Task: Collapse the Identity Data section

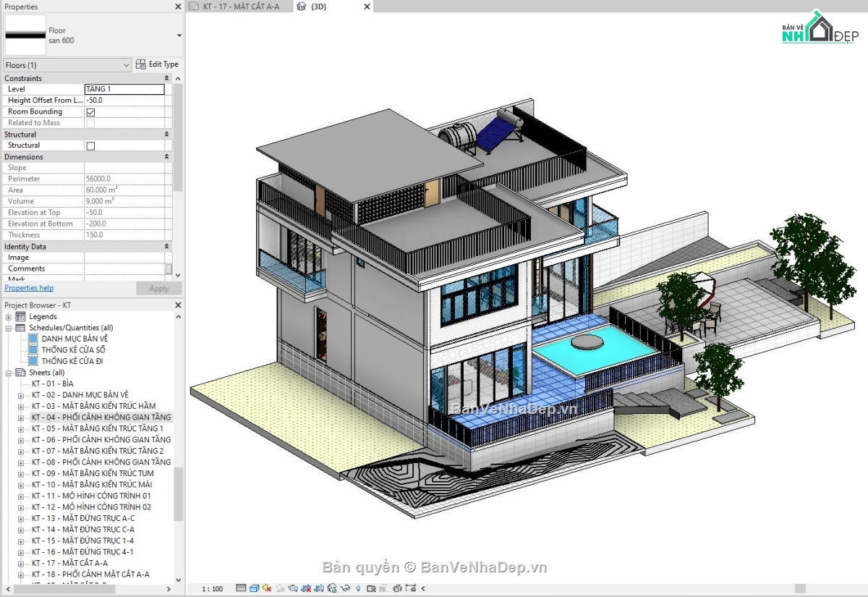Action: coord(167,247)
